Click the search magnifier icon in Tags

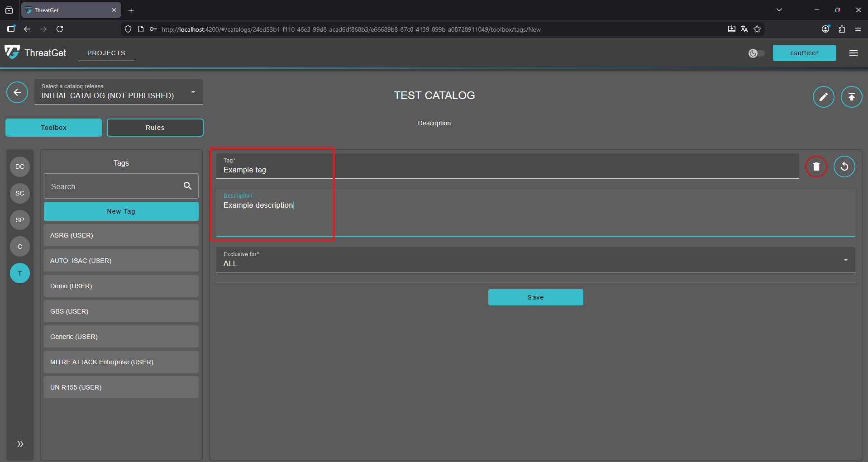click(187, 186)
